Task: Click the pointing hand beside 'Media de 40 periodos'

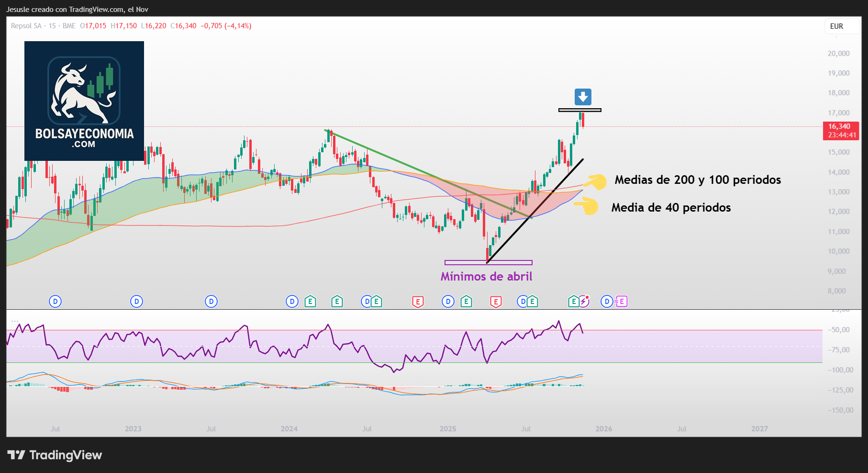Action: point(587,206)
